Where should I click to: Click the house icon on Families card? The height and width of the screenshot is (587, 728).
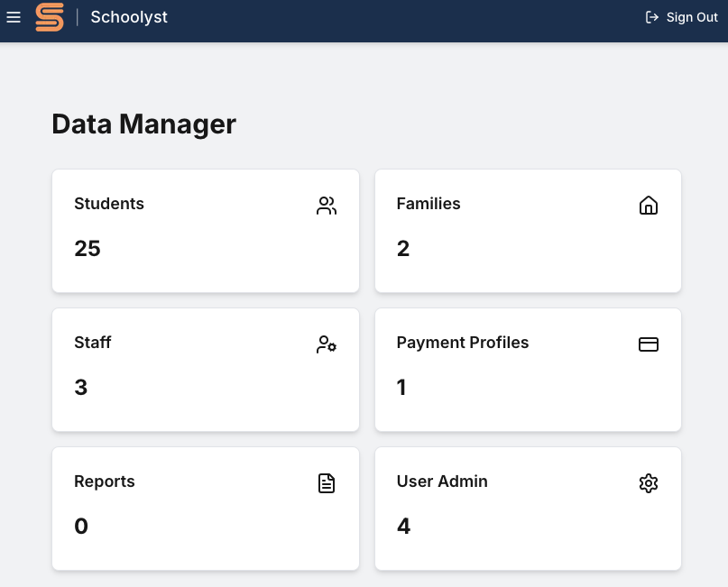[x=648, y=205]
